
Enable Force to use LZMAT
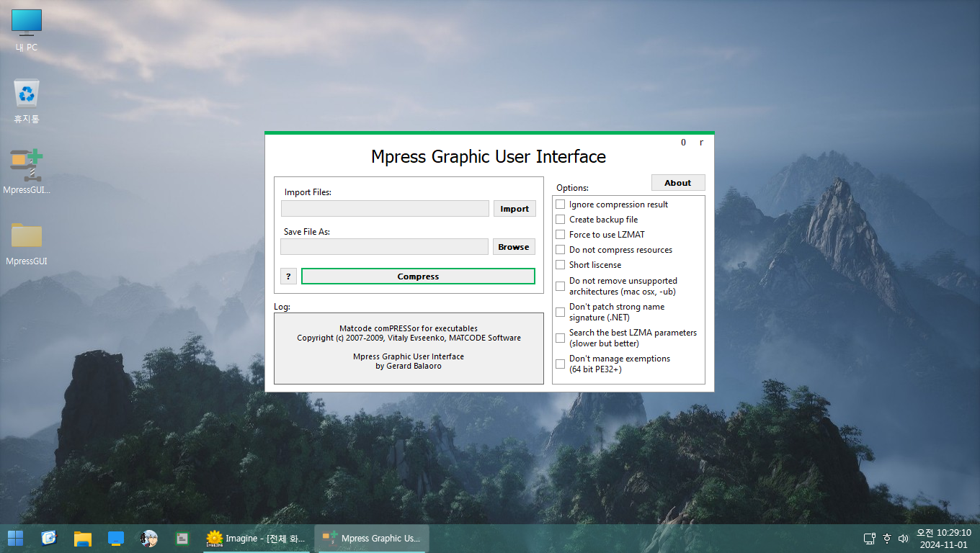(560, 235)
